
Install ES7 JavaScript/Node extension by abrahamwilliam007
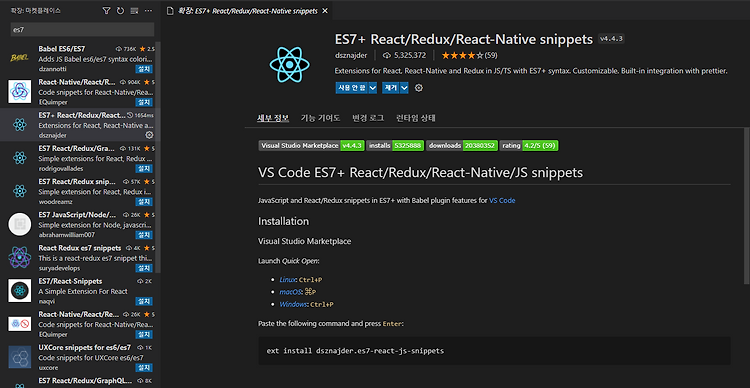point(144,234)
